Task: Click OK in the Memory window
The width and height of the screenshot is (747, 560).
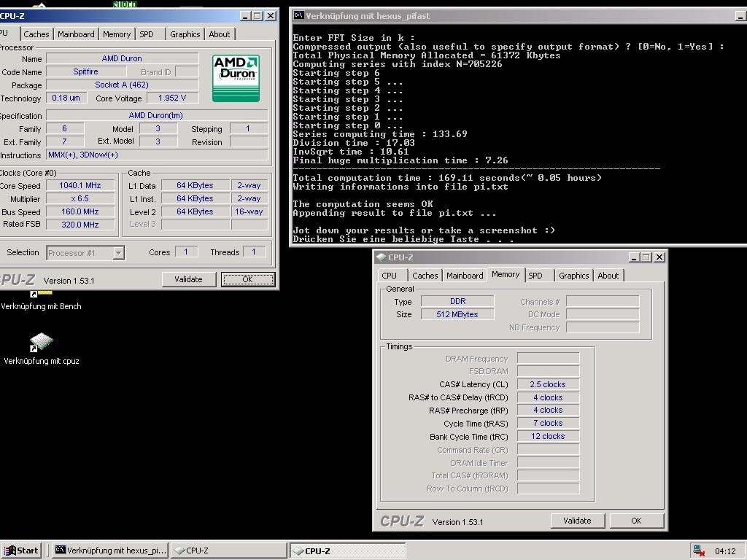Action: (x=636, y=521)
